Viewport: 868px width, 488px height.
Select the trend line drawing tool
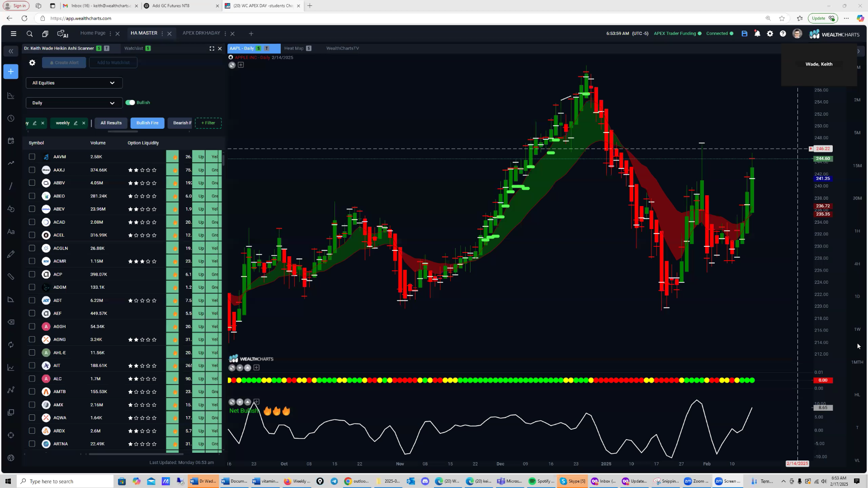click(11, 186)
